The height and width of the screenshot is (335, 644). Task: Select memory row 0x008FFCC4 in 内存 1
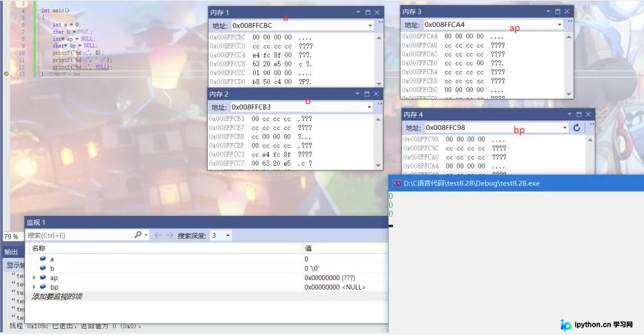point(262,55)
